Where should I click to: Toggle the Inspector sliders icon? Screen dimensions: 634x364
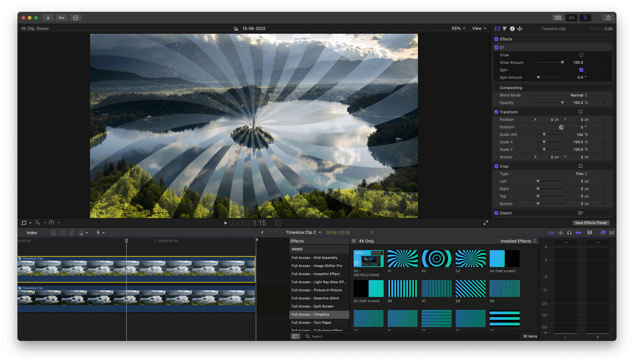[x=585, y=18]
